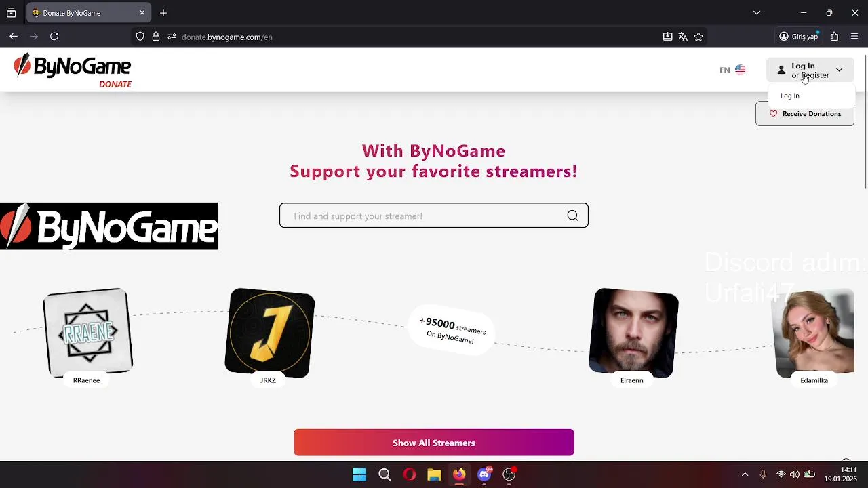
Task: Open File Explorer from taskbar
Action: click(x=435, y=474)
